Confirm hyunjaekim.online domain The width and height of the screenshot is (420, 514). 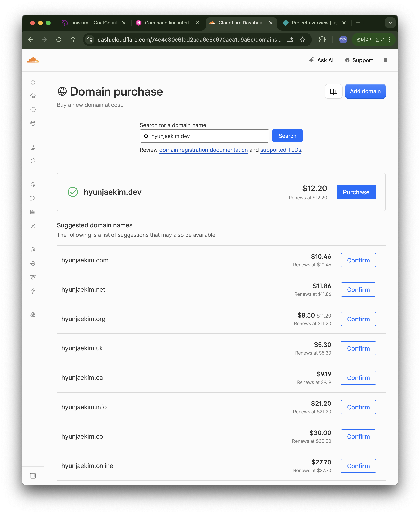tap(358, 466)
